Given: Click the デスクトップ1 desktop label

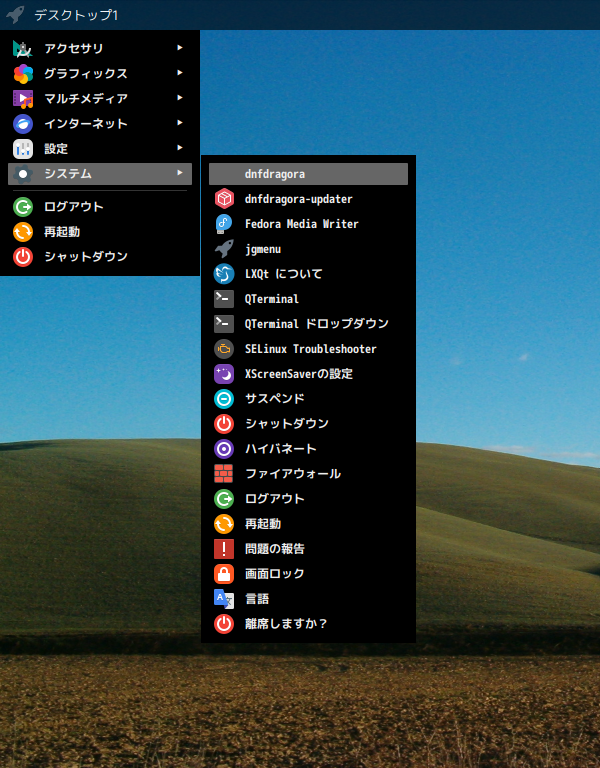Looking at the screenshot, I should click(76, 15).
